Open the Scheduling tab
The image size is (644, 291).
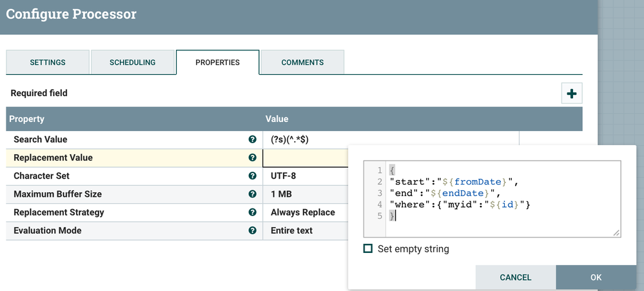coord(133,63)
